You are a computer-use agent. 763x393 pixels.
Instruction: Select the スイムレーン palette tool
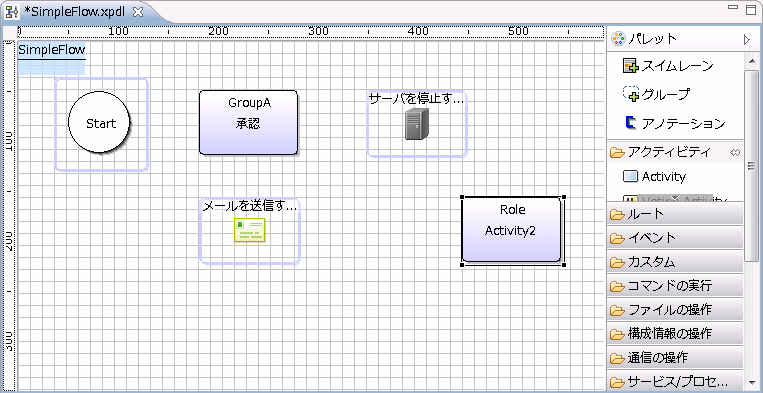click(668, 66)
